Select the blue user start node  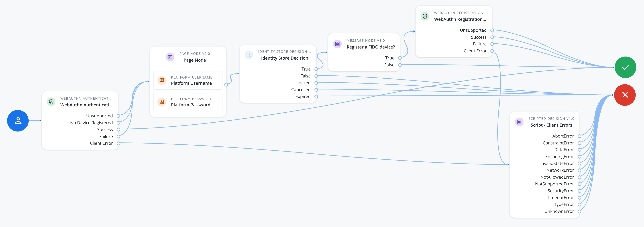[x=18, y=121]
